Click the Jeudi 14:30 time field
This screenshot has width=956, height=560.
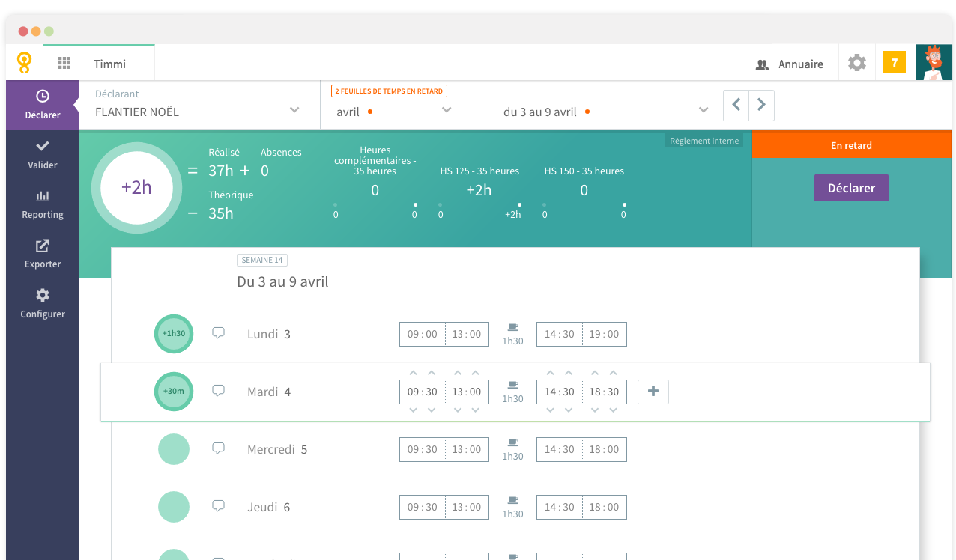pos(560,508)
